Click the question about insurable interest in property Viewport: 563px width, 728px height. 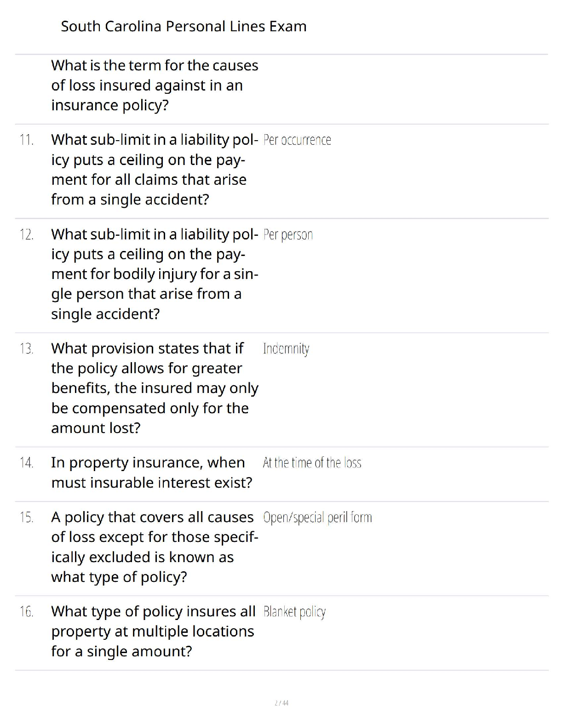click(x=152, y=472)
